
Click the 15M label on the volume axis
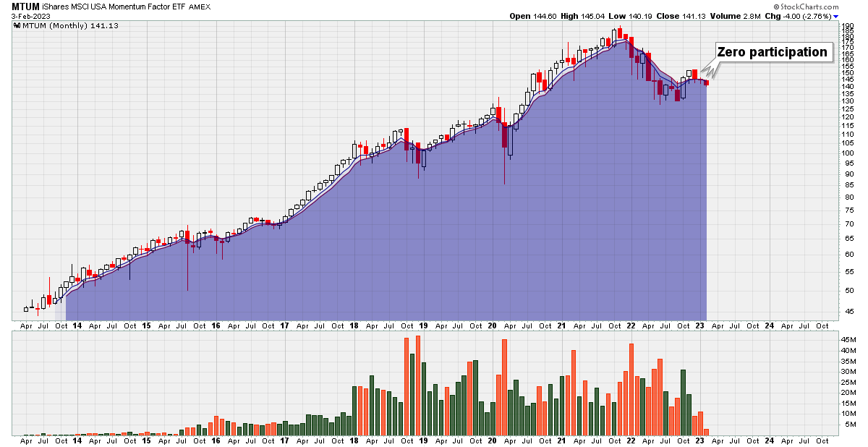click(x=848, y=404)
